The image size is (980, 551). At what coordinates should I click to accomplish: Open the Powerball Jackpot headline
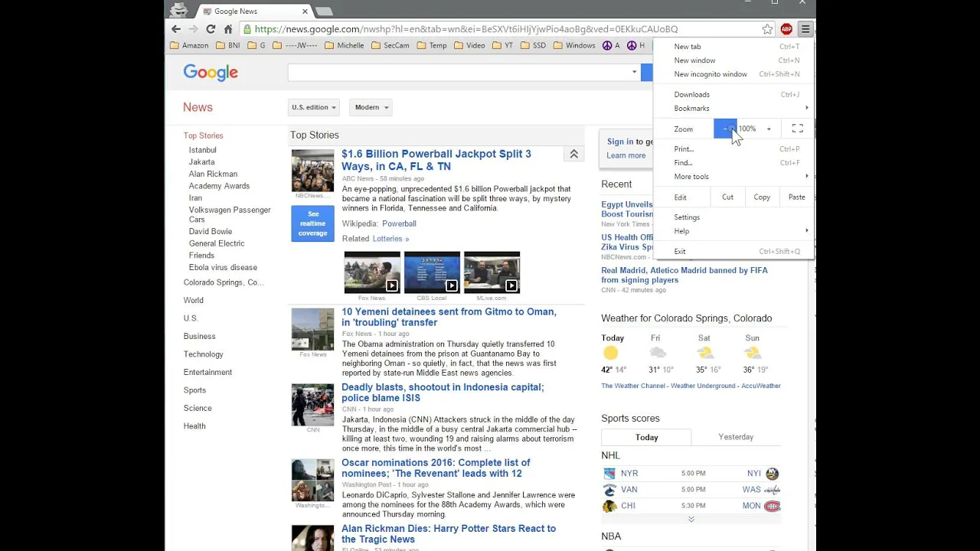[x=436, y=160]
